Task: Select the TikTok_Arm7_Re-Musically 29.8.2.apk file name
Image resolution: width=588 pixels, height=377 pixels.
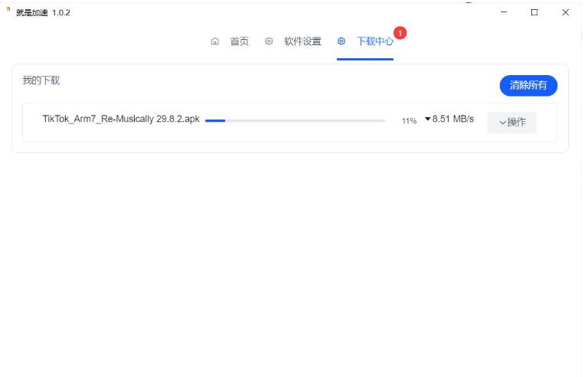Action: click(x=121, y=119)
